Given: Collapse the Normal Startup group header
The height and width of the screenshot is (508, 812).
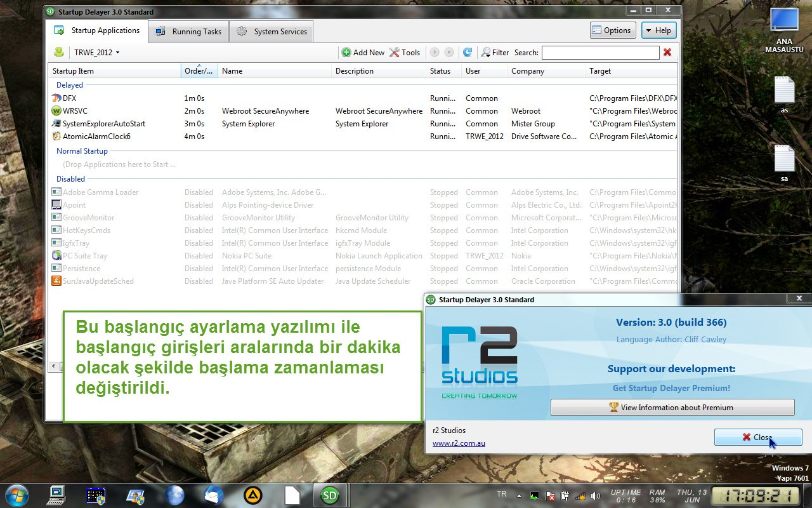Looking at the screenshot, I should click(x=82, y=151).
